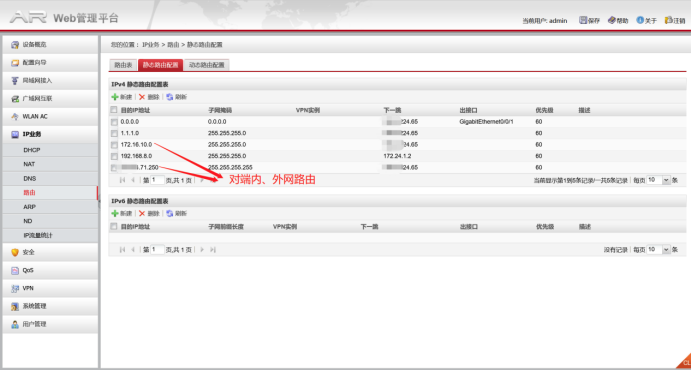691x370 pixels.
Task: Open 广域网互联 in the sidebar
Action: [50, 99]
